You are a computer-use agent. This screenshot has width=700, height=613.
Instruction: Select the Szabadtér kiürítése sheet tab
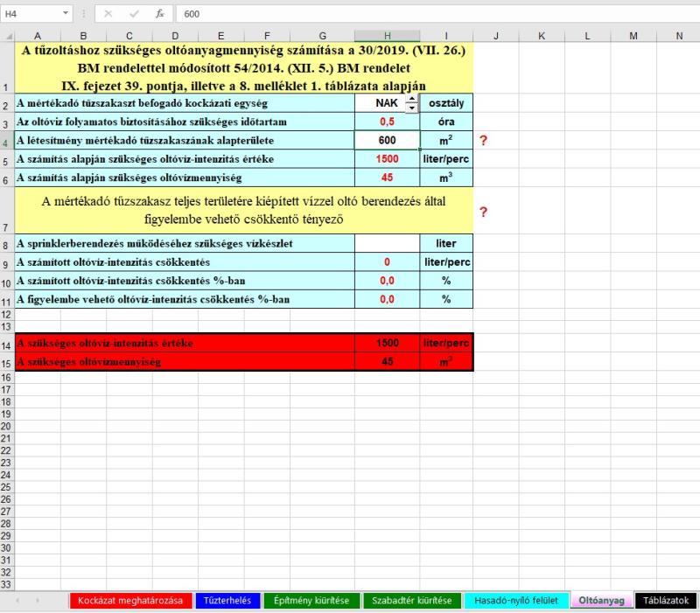(411, 601)
